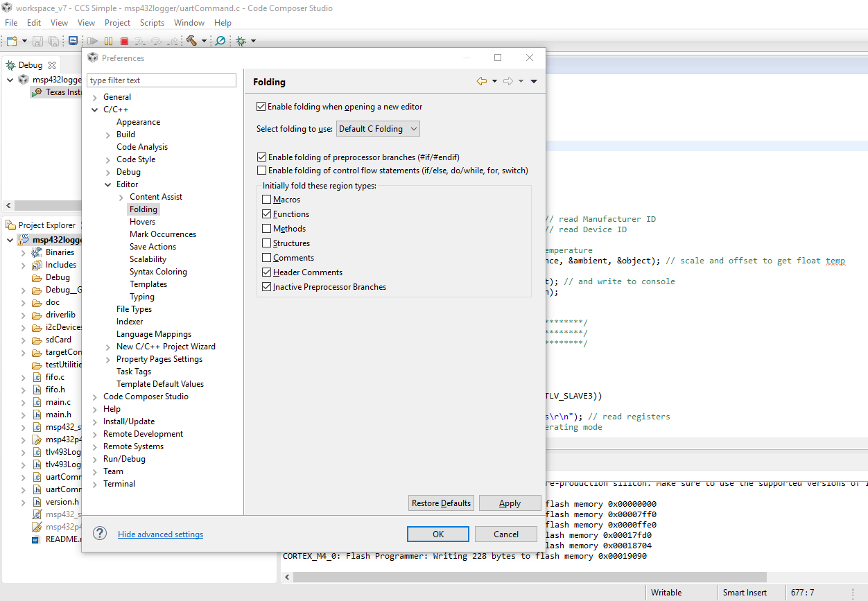Expand the Content Assist node

(121, 197)
